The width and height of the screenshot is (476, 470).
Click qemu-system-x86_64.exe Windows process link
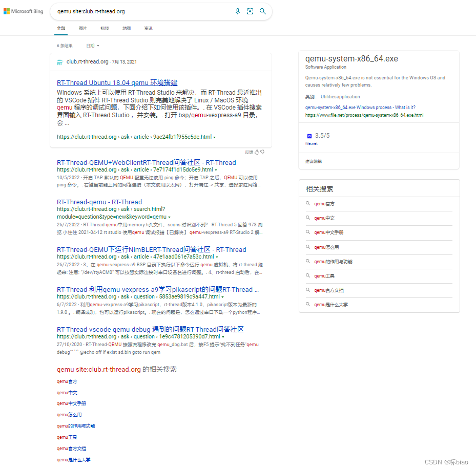[360, 108]
